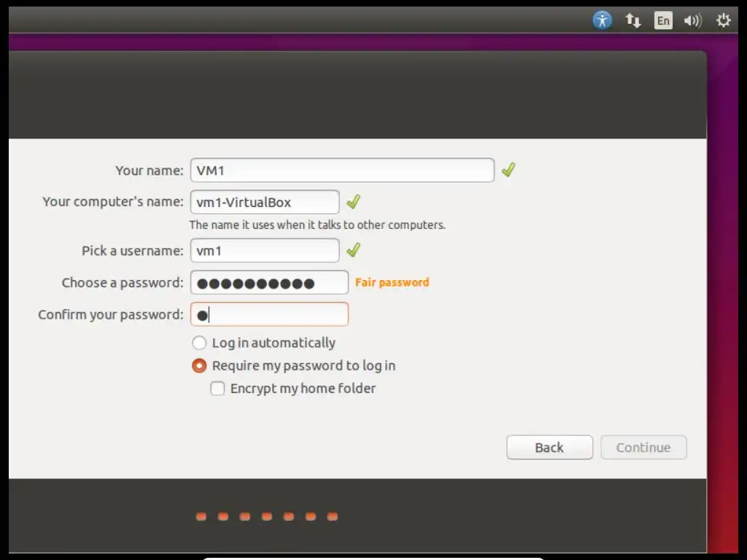The image size is (747, 560).
Task: Open the system power gear menu
Action: tap(723, 20)
